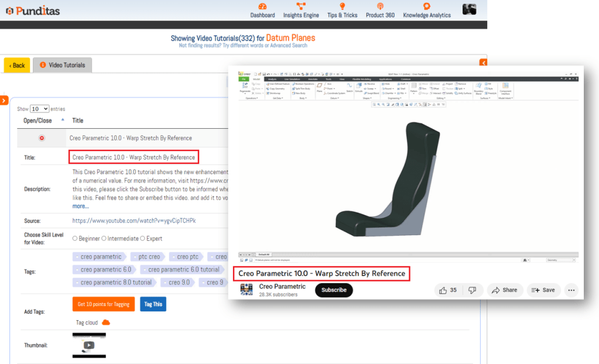The image size is (599, 364).
Task: Open the Show entries count dropdown
Action: tap(40, 109)
